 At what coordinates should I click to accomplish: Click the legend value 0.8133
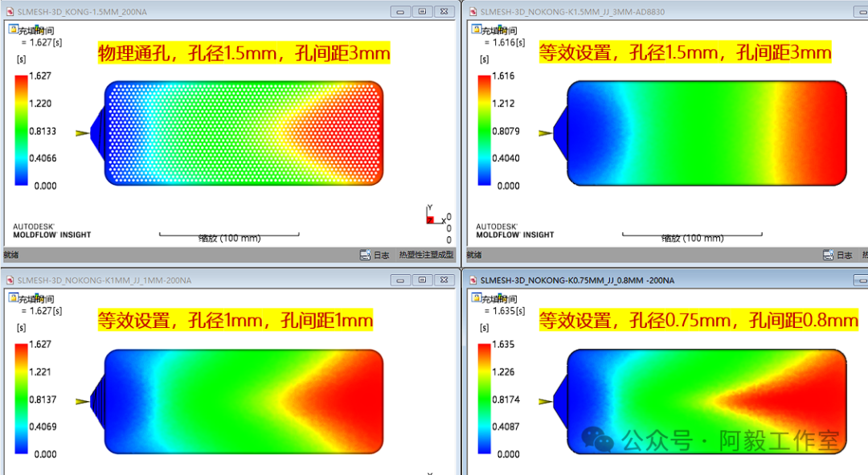(43, 131)
